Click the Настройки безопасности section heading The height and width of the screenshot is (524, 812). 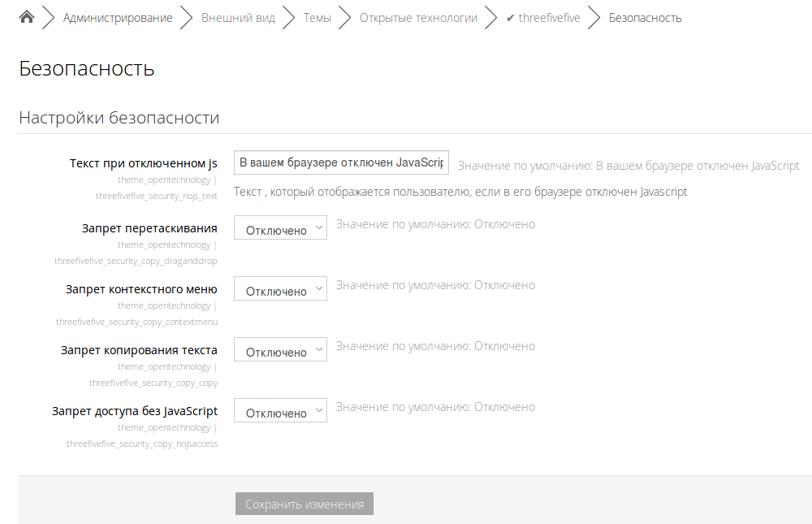click(119, 118)
